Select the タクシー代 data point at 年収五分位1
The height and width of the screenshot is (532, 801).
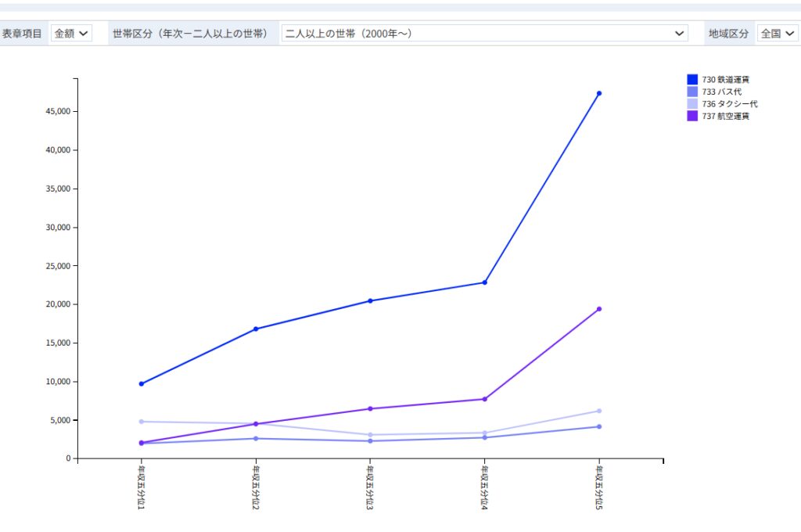coord(142,422)
